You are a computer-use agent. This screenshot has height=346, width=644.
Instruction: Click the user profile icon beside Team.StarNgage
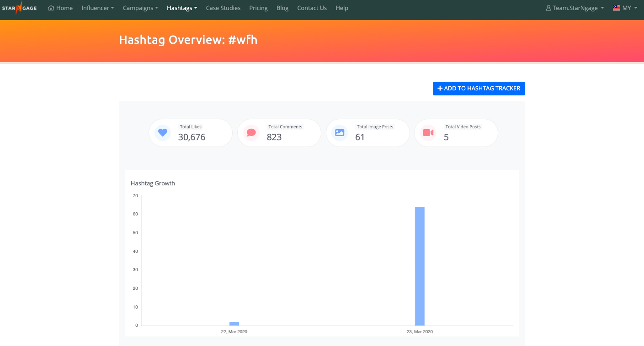(x=548, y=8)
